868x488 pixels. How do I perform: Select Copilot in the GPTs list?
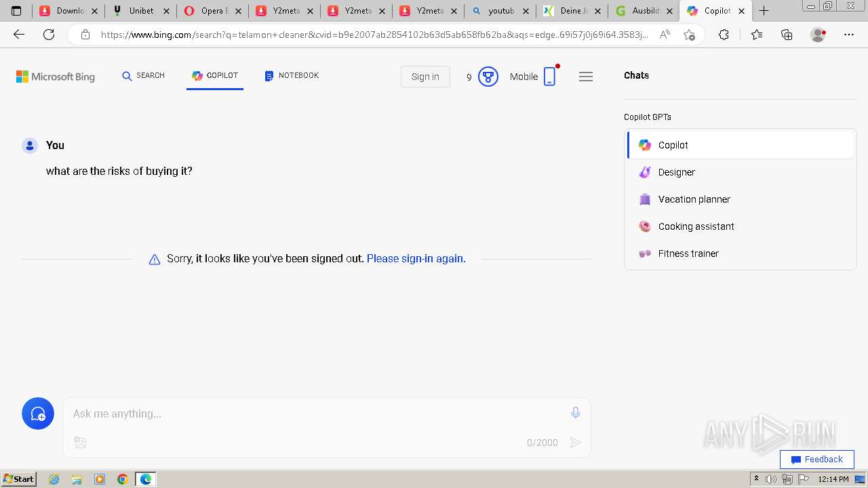[x=741, y=145]
